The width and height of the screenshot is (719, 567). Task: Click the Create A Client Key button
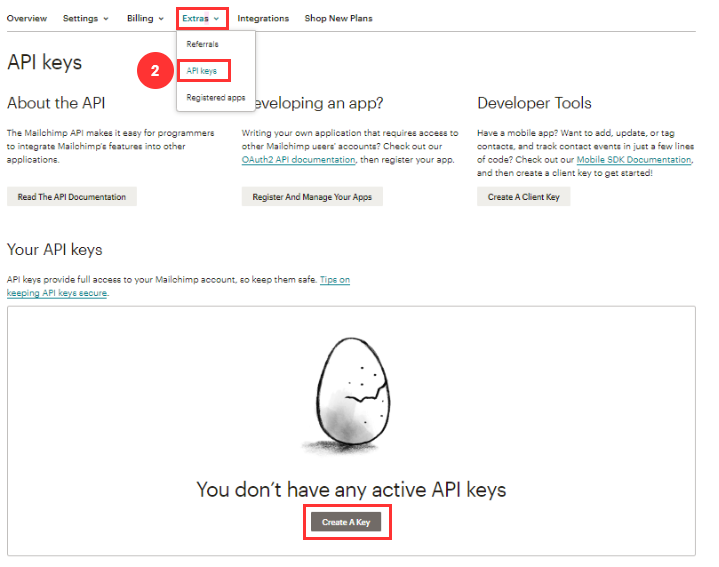[x=524, y=197]
